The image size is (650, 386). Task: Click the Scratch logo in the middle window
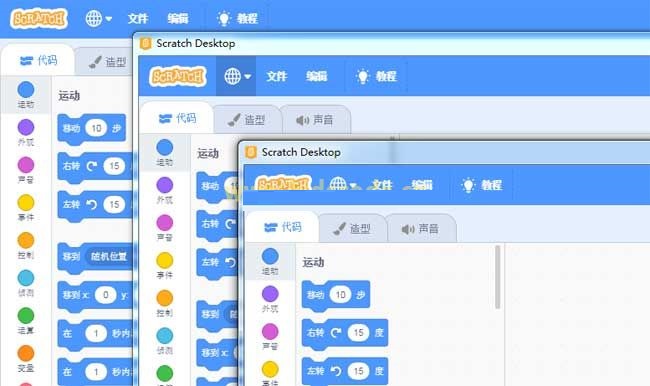click(x=178, y=76)
